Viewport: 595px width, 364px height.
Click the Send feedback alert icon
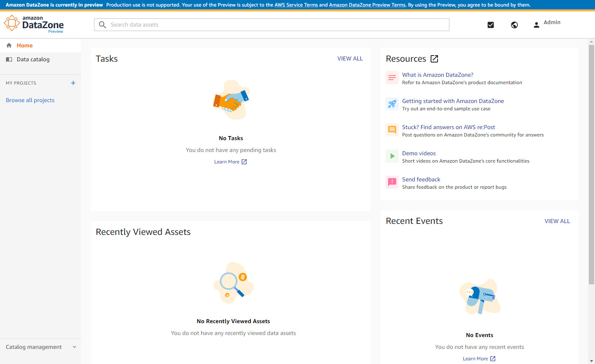(392, 182)
